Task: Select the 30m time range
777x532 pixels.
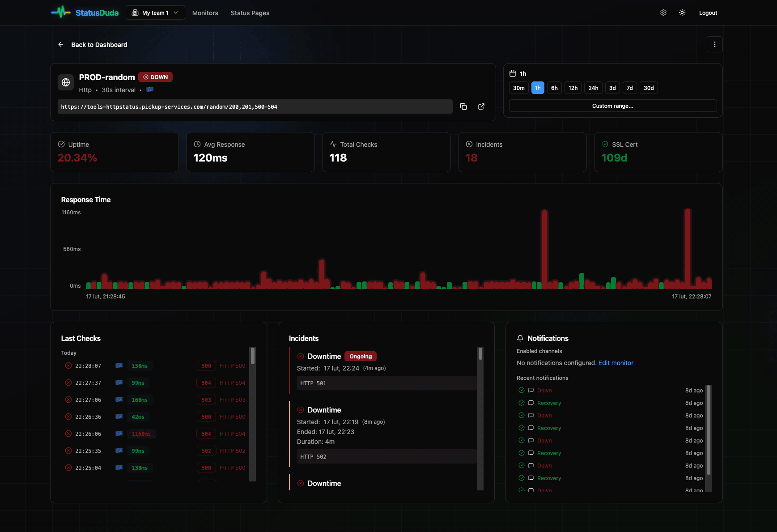Action: click(518, 88)
